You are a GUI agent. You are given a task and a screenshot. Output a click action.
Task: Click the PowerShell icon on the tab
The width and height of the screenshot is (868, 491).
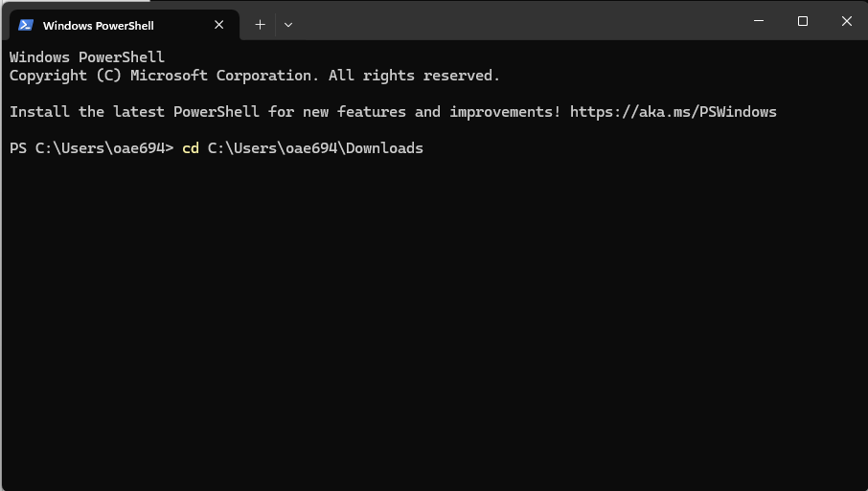click(x=26, y=25)
